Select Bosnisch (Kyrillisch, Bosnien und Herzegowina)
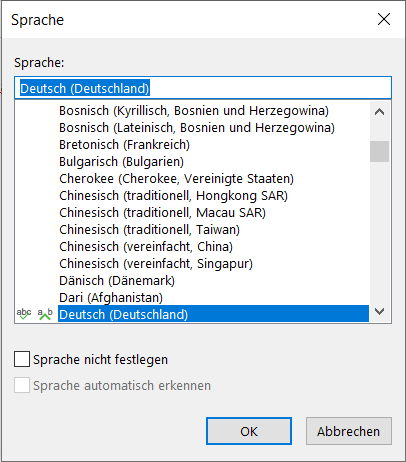The height and width of the screenshot is (462, 406). [194, 111]
